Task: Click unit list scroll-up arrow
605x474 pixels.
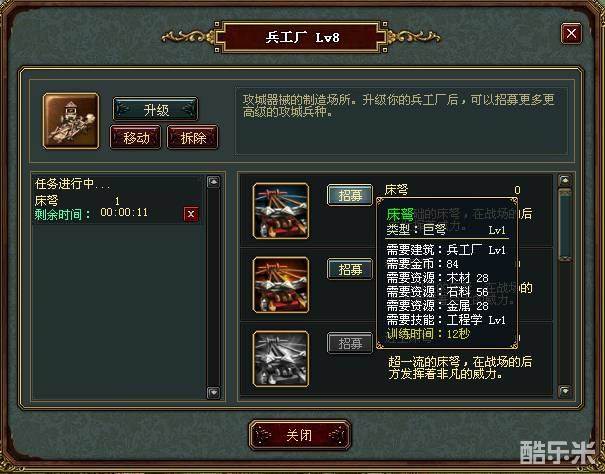Action: click(565, 180)
